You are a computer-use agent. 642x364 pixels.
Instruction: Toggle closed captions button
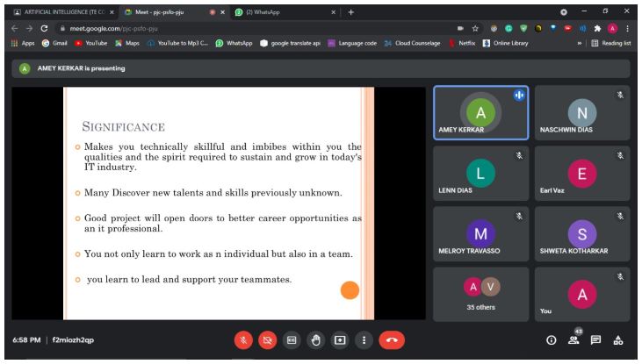click(x=292, y=339)
